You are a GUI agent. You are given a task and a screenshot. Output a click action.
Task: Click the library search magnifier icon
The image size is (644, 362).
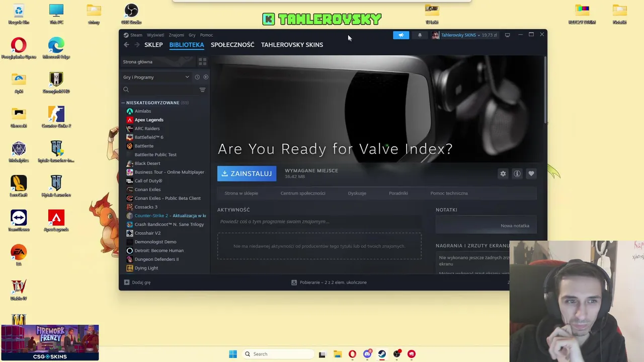(x=126, y=90)
